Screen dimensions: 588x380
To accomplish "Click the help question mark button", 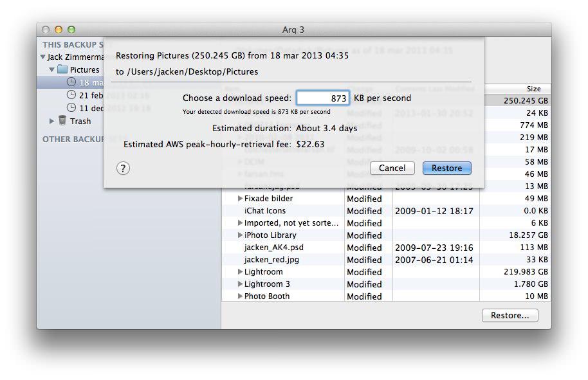I will pos(123,168).
